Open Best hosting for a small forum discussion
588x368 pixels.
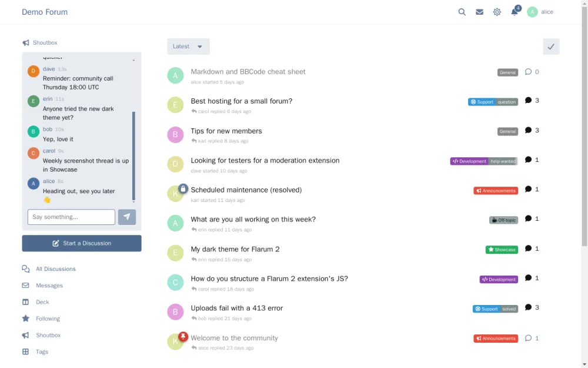click(x=242, y=101)
